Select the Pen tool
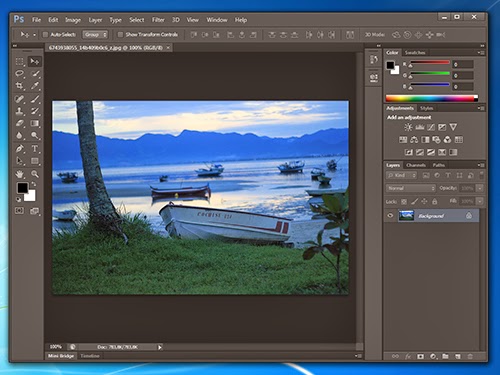The height and width of the screenshot is (375, 500). (19, 149)
